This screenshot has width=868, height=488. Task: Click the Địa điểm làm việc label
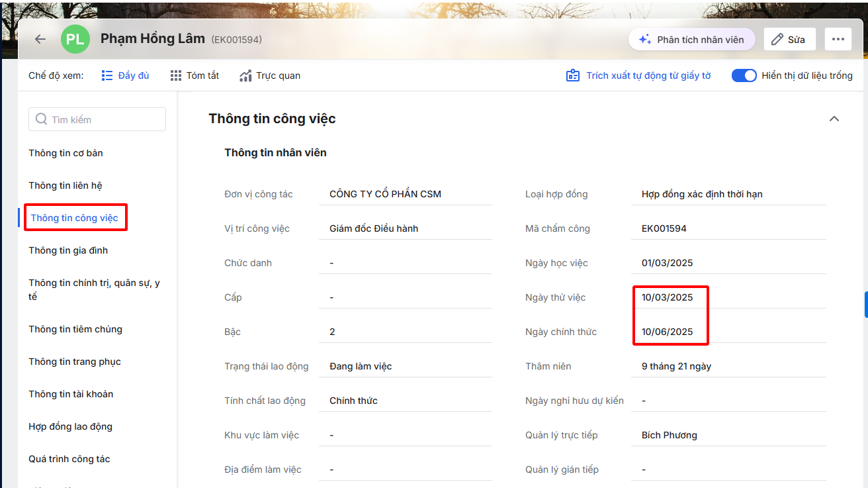[x=263, y=469]
